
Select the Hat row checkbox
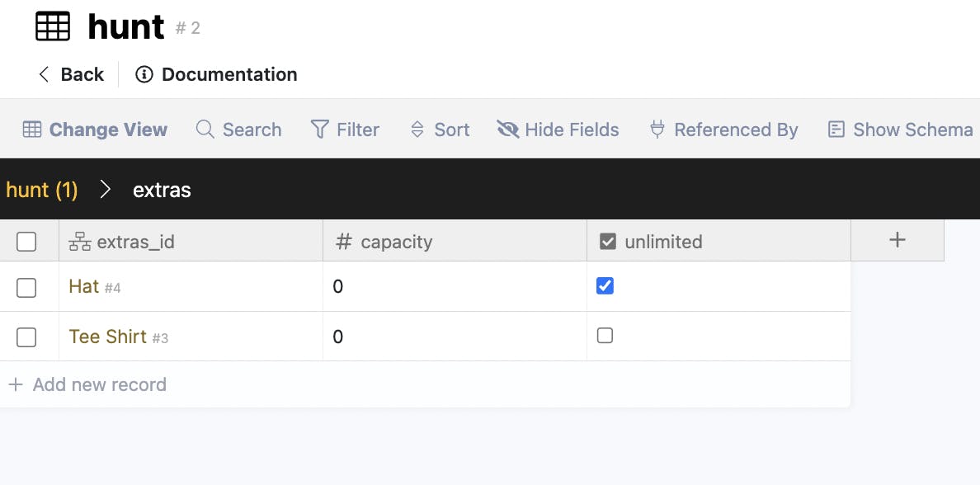pos(26,287)
